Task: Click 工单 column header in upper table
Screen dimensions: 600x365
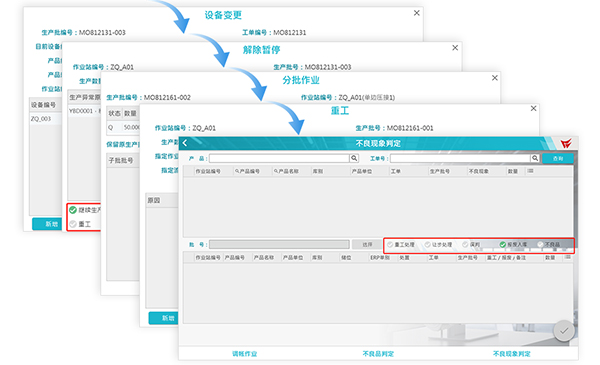Action: tap(396, 171)
